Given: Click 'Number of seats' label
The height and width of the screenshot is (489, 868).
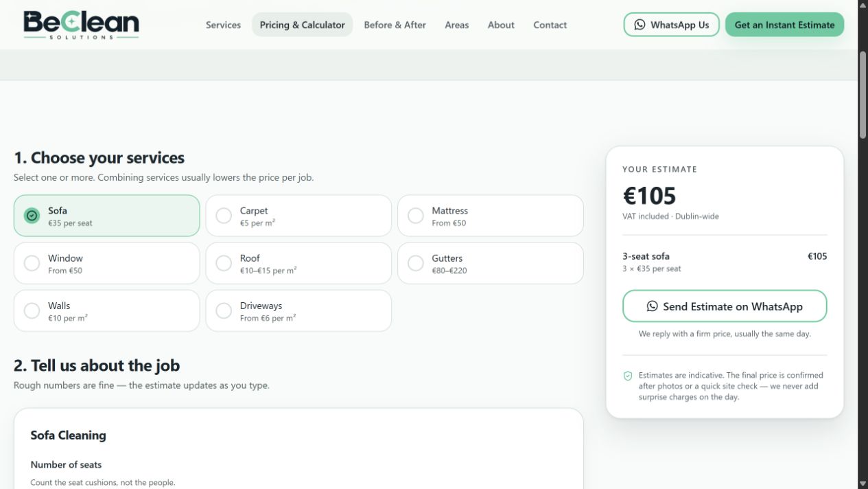Looking at the screenshot, I should 66,465.
